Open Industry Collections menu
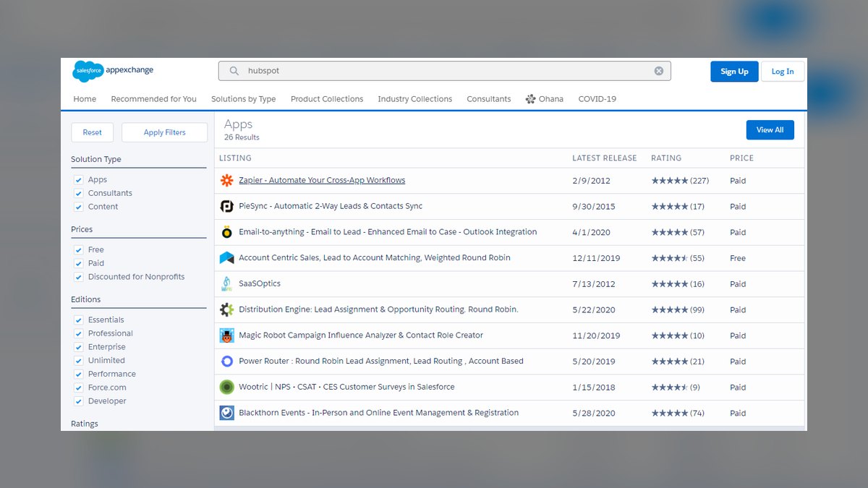This screenshot has width=868, height=488. coord(414,99)
